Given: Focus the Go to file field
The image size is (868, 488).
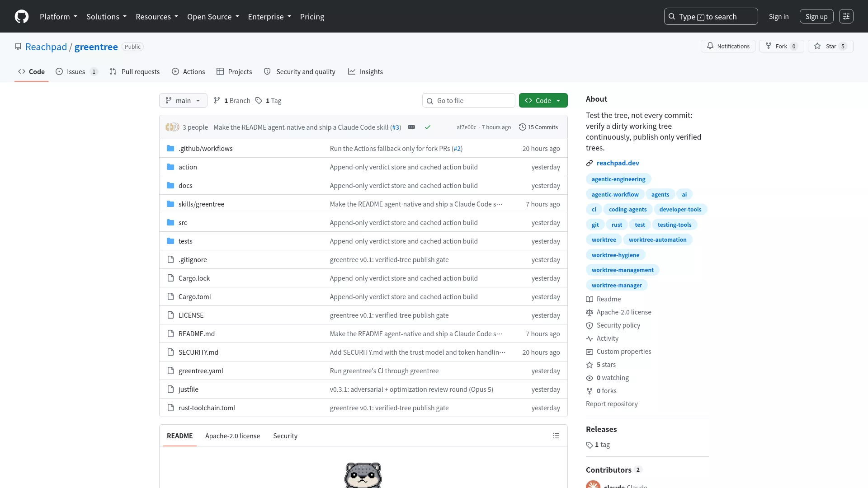Looking at the screenshot, I should click(x=469, y=100).
